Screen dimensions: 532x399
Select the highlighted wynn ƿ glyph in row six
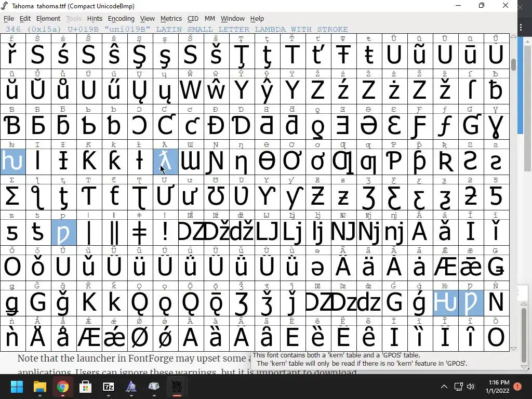[x=64, y=232]
